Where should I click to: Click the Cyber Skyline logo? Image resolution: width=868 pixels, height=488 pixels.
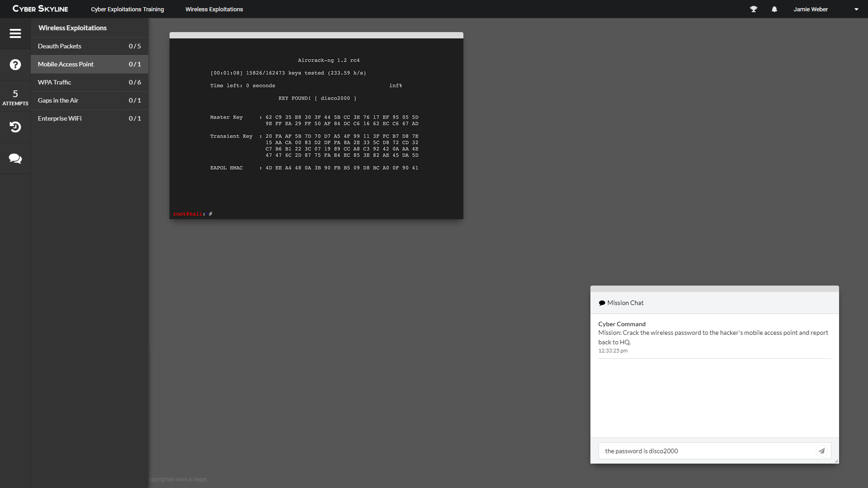[x=40, y=9]
